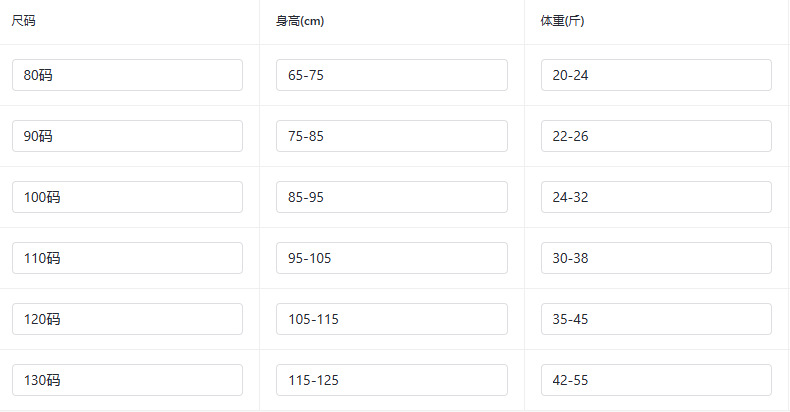Screen dimensions: 790x412
Task: Focus the 110码 size field
Action: tap(127, 258)
